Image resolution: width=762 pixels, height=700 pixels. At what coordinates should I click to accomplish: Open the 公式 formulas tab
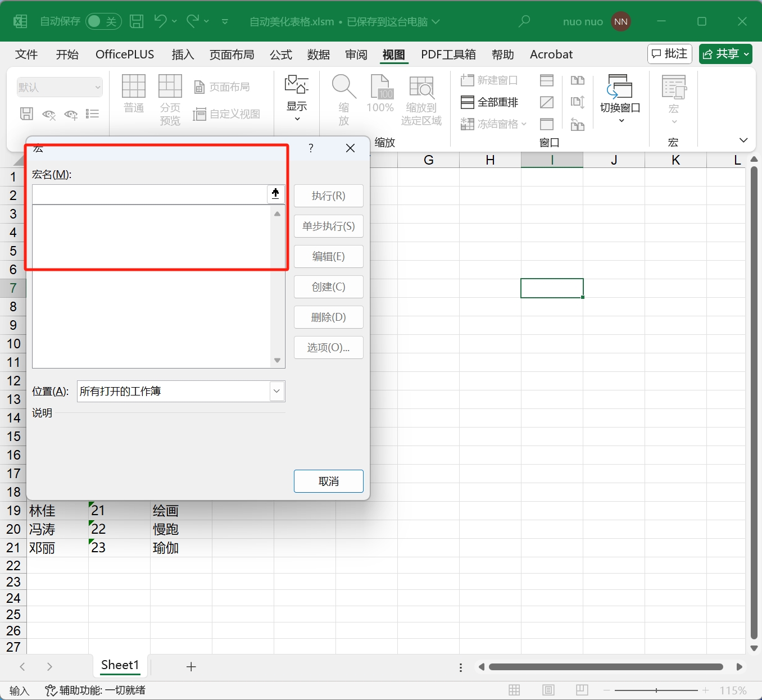(x=280, y=54)
